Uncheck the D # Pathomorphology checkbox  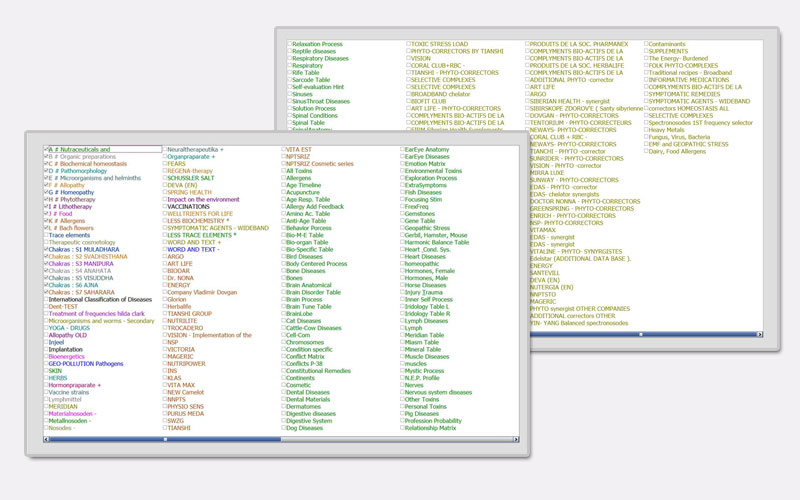coord(46,171)
